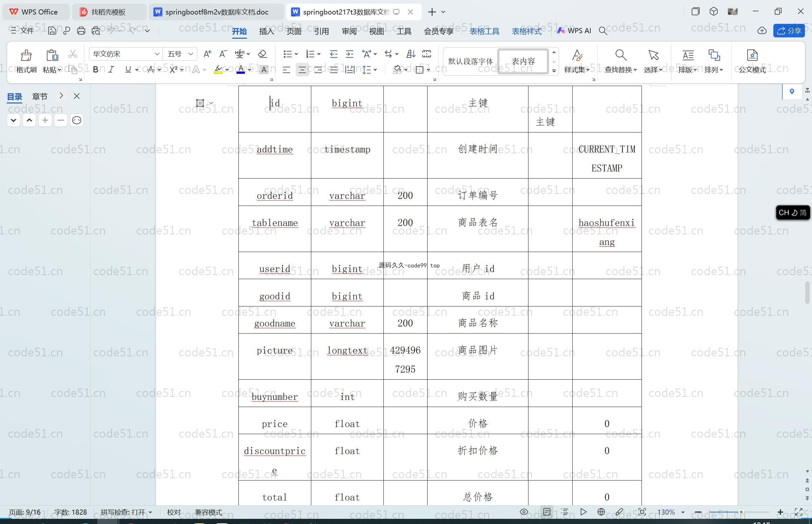Click the yellow highlight color button

point(218,70)
